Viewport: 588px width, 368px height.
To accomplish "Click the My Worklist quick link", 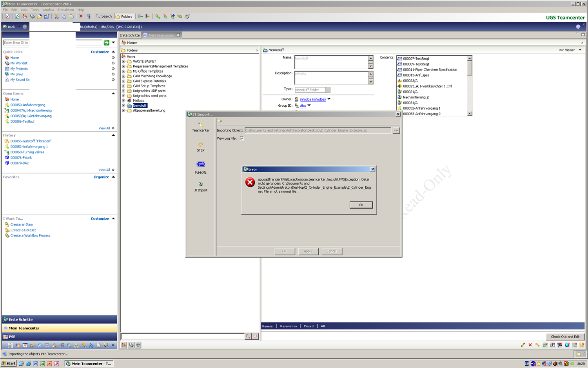I will [19, 63].
